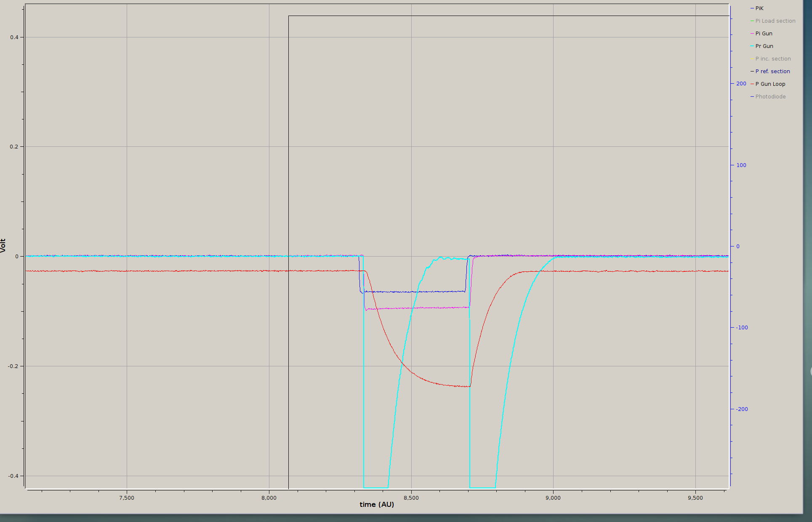
Task: Select the Volt y-axis title
Action: coord(3,246)
